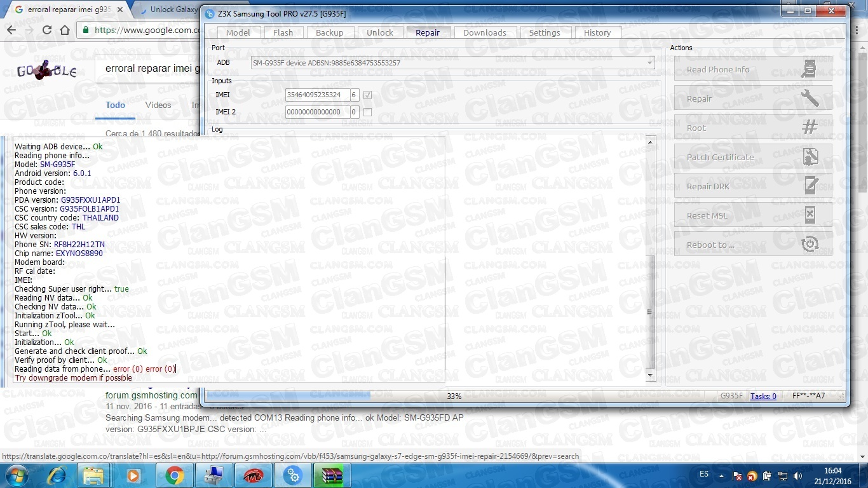The image size is (868, 488).
Task: Open Windows Explorer from the taskbar
Action: click(93, 475)
